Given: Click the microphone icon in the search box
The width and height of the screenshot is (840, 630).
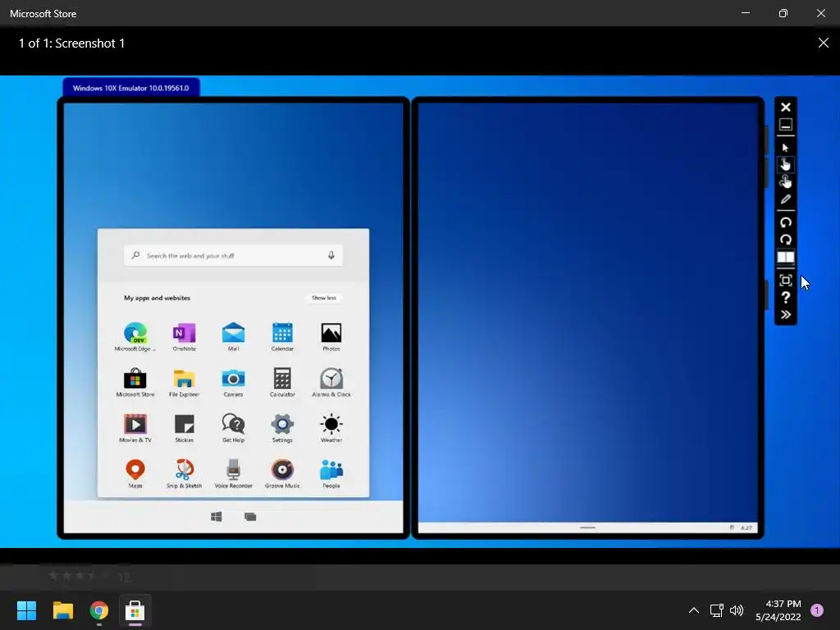Looking at the screenshot, I should pos(331,256).
